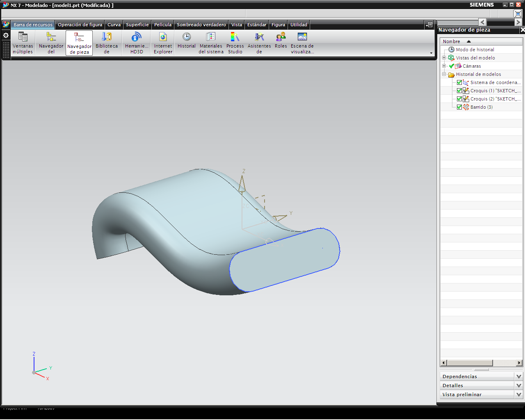This screenshot has height=420, width=525.
Task: Select Barrido (3) in history tree
Action: click(x=482, y=107)
